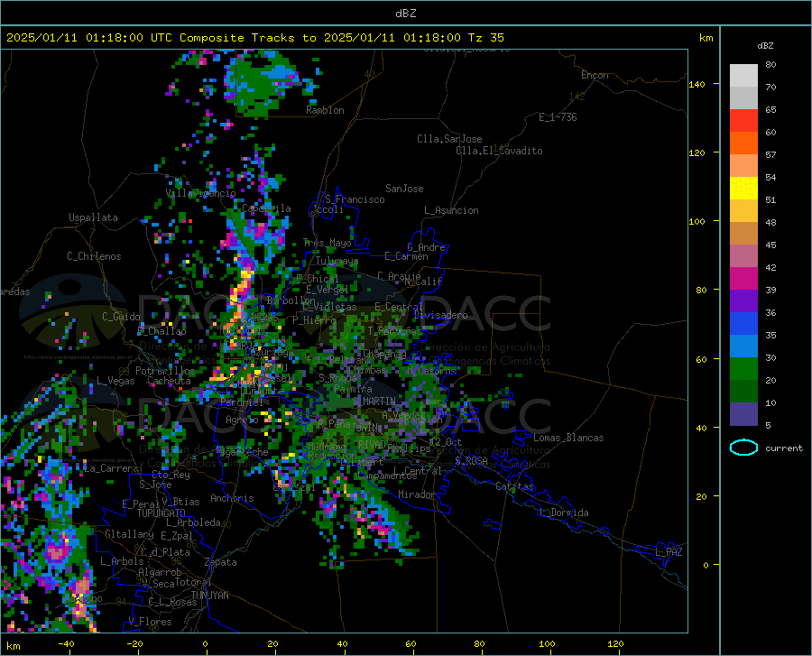The height and width of the screenshot is (656, 812).
Task: Click the red 60-65 dBZ legend swatch
Action: 743,121
